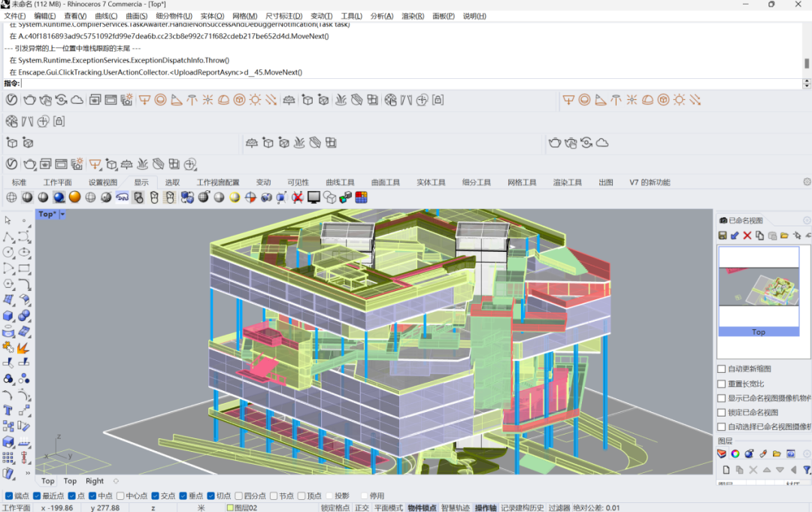Click the 指令 command input field

click(x=412, y=83)
